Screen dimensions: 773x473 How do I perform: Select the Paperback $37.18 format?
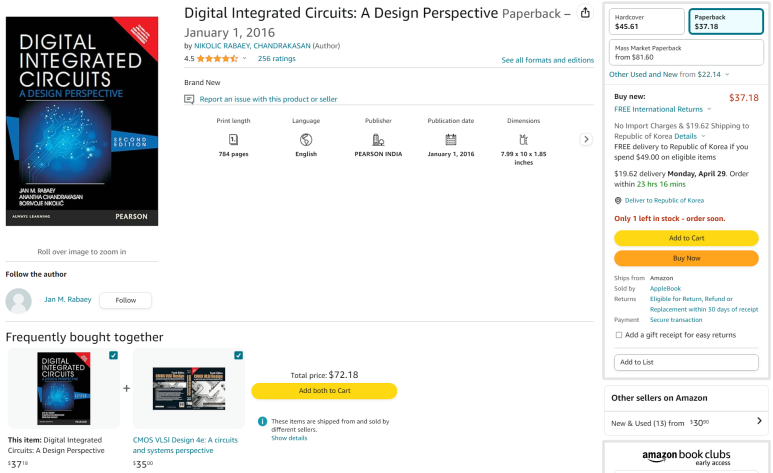tap(726, 22)
